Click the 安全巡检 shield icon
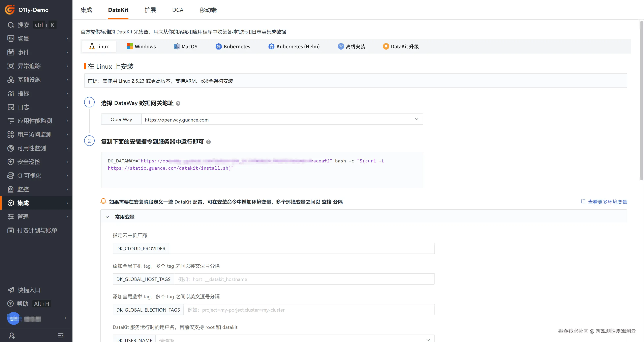The width and height of the screenshot is (644, 342). 10,162
